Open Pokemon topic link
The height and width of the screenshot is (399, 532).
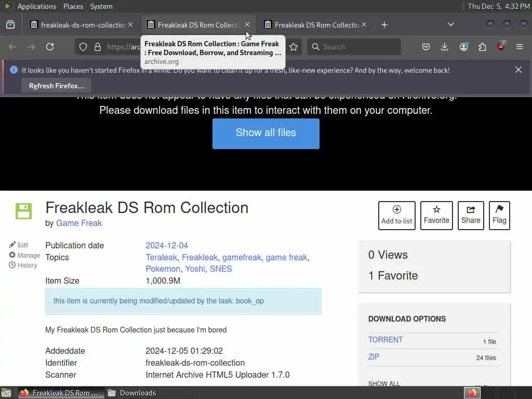coord(163,269)
